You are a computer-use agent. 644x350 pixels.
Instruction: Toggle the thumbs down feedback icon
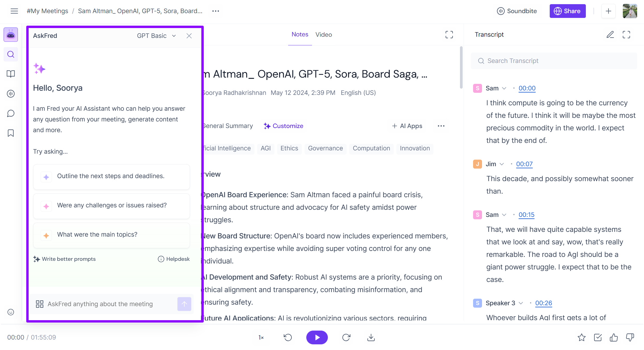630,337
